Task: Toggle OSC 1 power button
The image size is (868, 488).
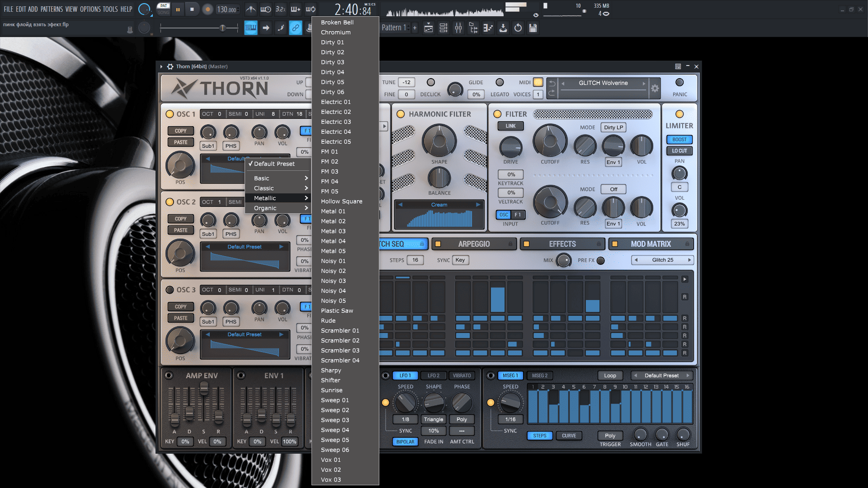Action: click(x=170, y=114)
